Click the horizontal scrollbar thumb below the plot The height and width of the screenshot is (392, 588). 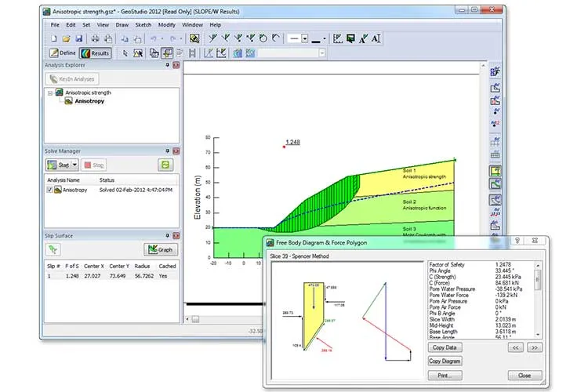pyautogui.click(x=195, y=319)
